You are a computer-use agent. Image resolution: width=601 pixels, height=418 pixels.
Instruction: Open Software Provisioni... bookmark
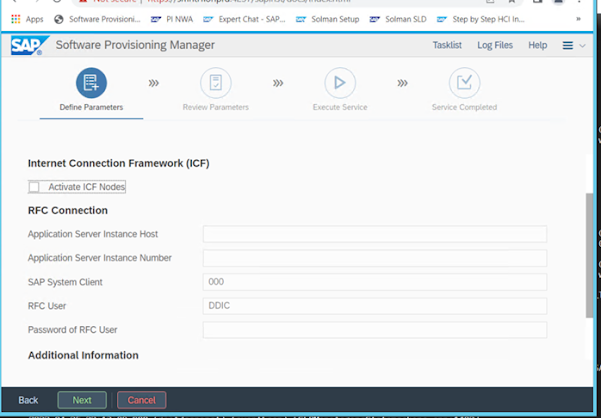[x=97, y=19]
